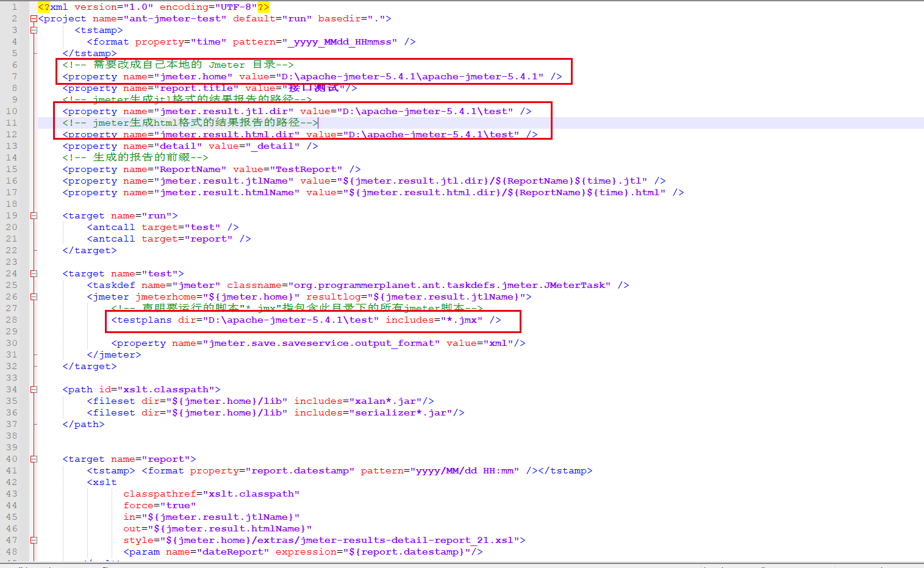Click the taskdef name="jmeter" line
924x568 pixels.
[357, 285]
